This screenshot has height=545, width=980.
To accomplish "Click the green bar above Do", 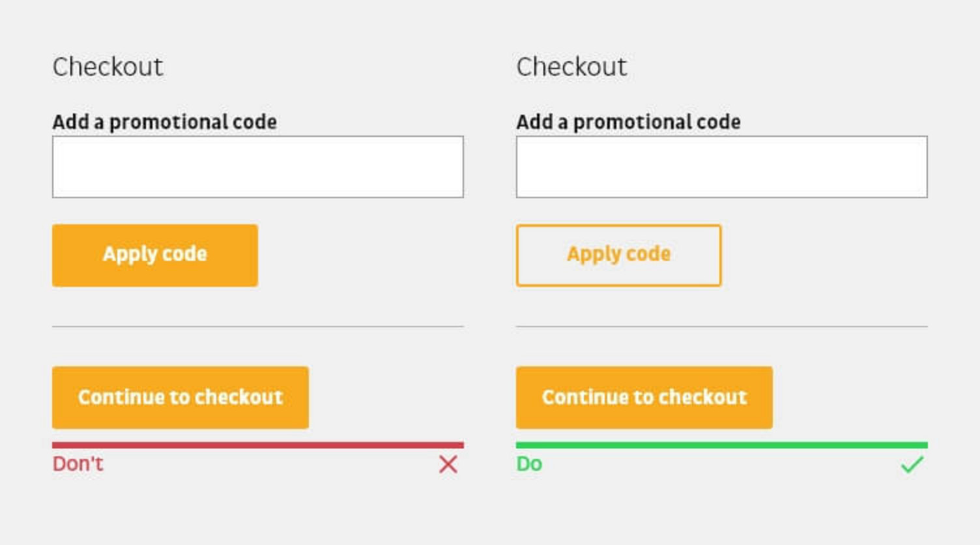I will 722,445.
